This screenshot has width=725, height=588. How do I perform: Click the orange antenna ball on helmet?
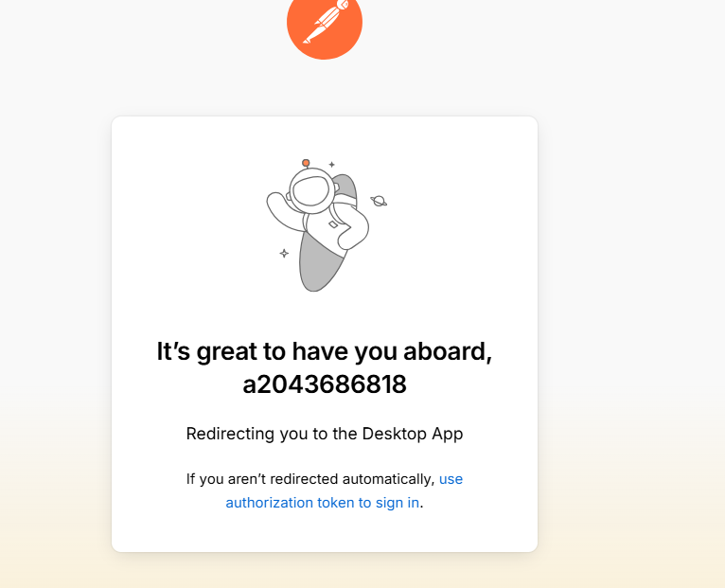pos(306,163)
